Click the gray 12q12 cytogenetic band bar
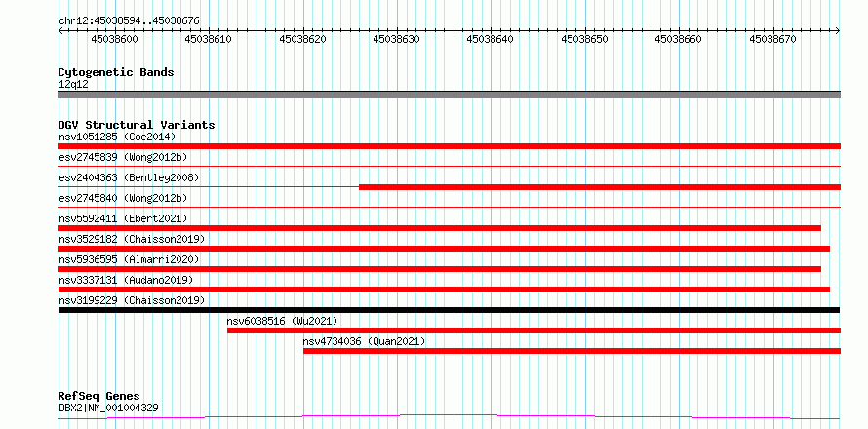The image size is (868, 429). [x=449, y=95]
